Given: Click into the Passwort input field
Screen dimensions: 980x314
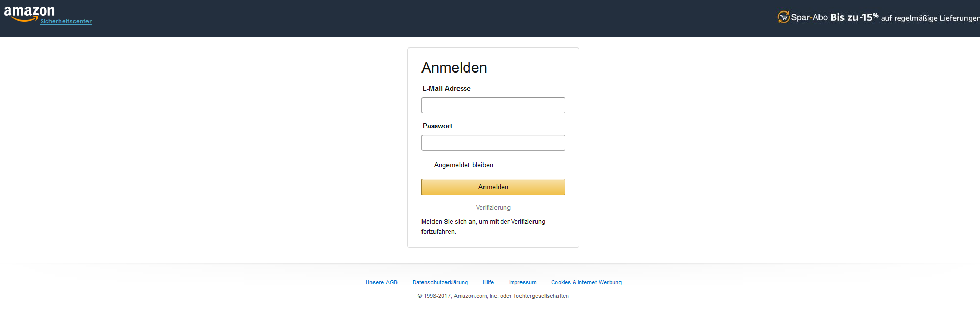Looking at the screenshot, I should pos(493,142).
